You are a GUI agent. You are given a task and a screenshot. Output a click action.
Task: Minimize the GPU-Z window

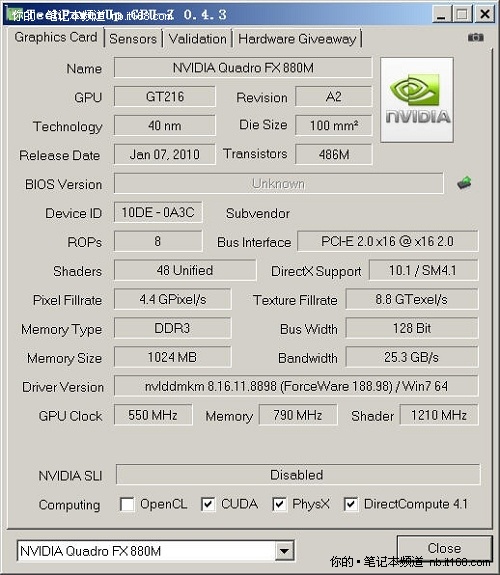coord(441,15)
